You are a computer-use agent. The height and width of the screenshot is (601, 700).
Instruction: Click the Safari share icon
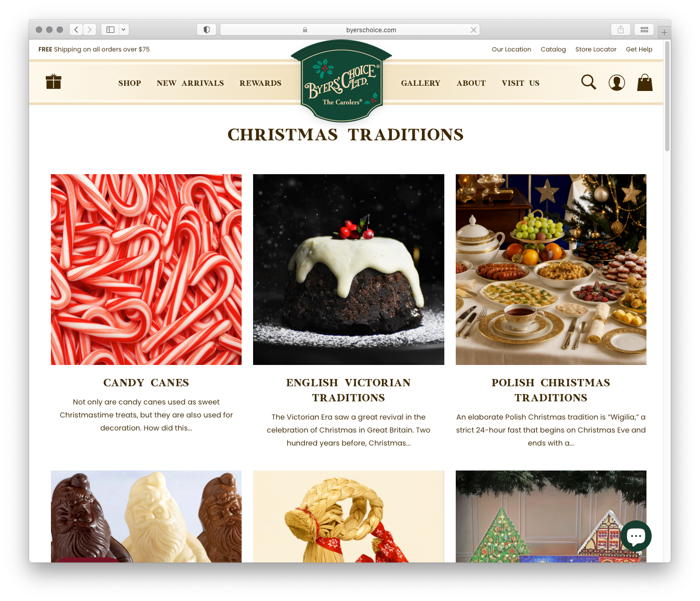point(620,30)
